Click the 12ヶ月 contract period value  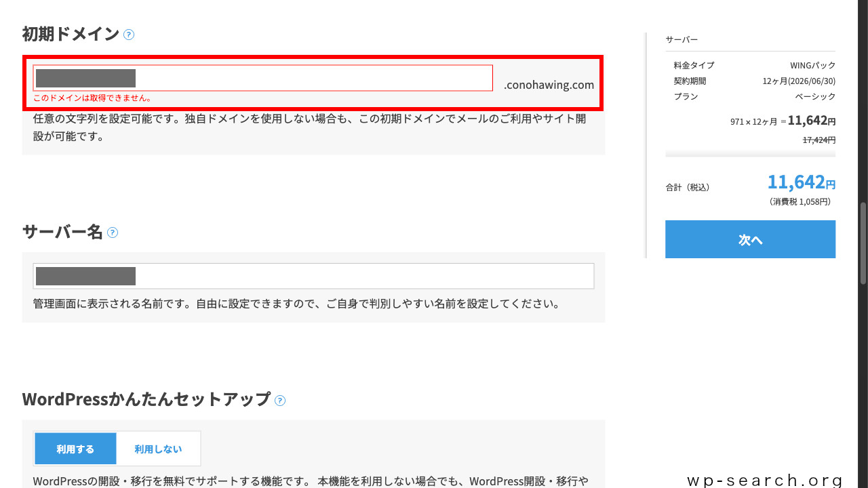click(x=799, y=81)
